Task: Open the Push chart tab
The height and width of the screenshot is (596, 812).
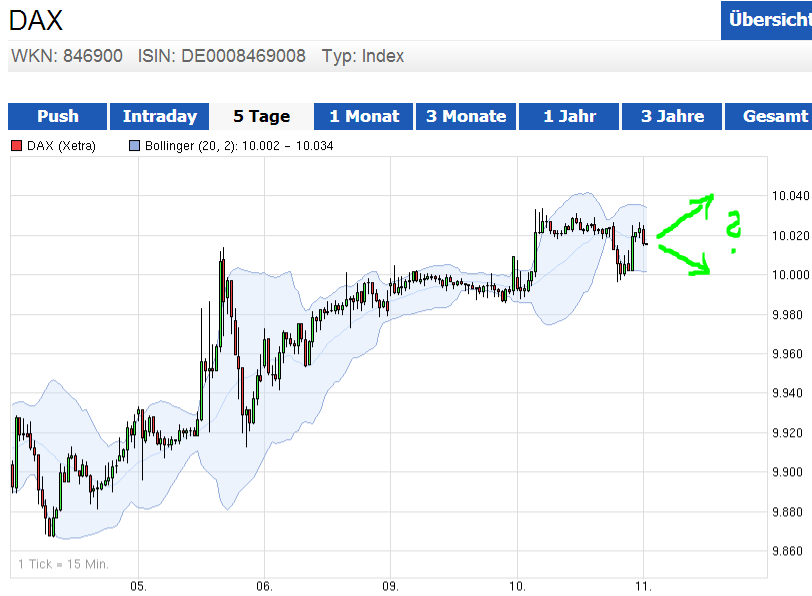Action: click(x=57, y=117)
